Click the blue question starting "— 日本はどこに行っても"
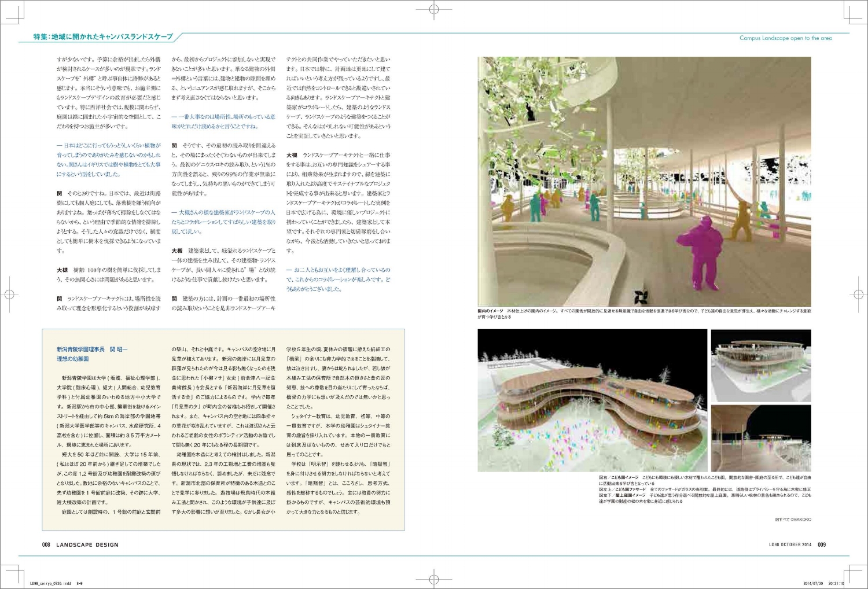 (109, 160)
